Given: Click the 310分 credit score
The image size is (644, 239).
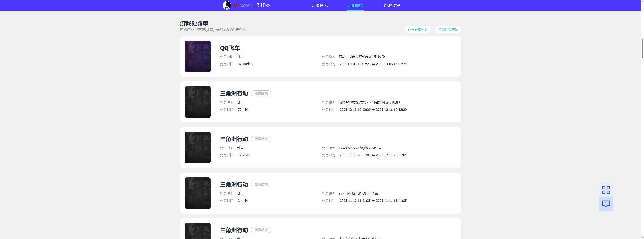Looking at the screenshot, I should 263,5.
